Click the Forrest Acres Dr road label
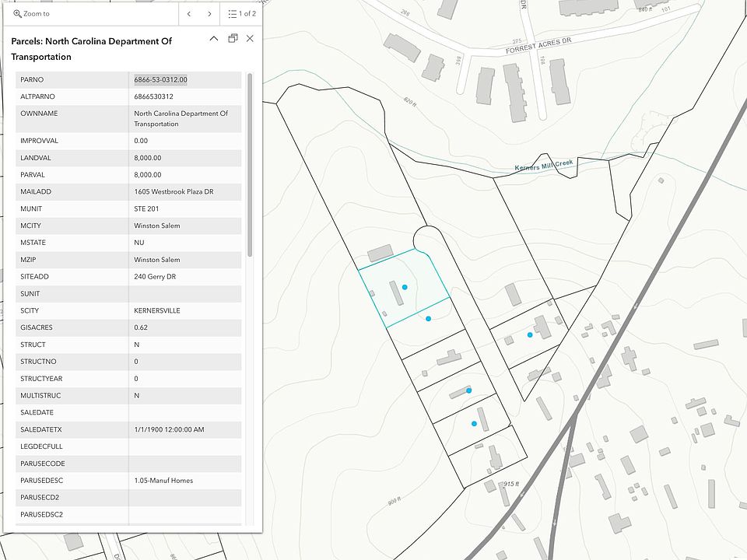Viewport: 747px width, 560px height. pos(538,46)
